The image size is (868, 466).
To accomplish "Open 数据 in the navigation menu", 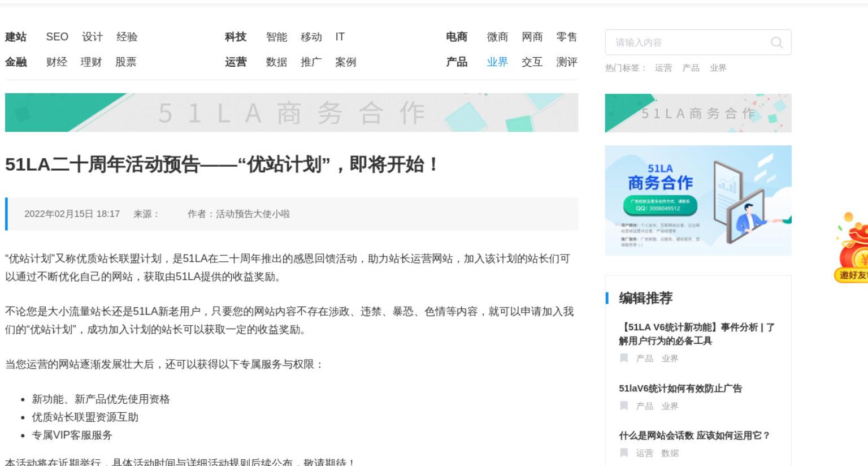I will pyautogui.click(x=277, y=62).
